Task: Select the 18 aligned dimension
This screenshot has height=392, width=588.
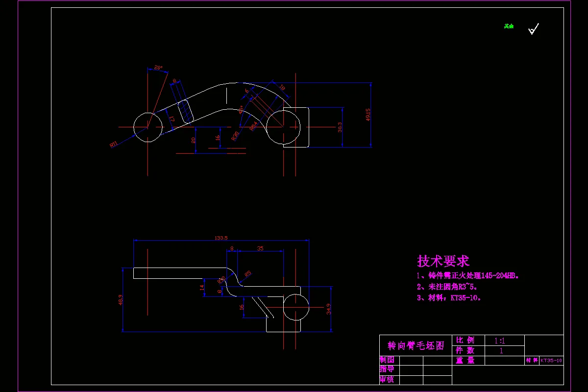Action: 282,87
